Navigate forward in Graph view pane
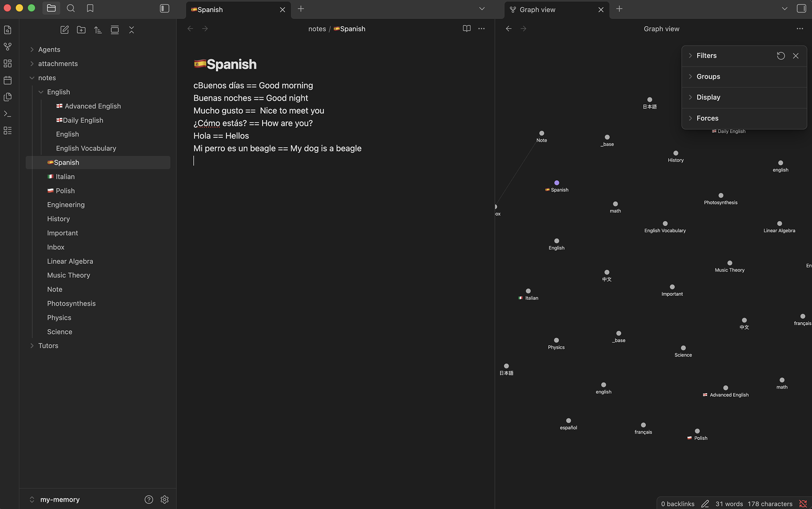 (x=523, y=29)
